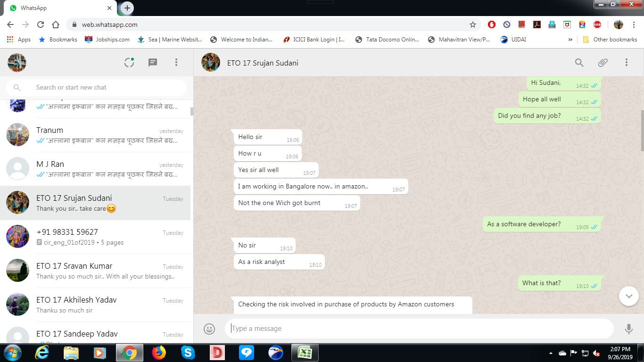Screen dimensions: 644x362
Task: Show hidden system tray icons
Action: pyautogui.click(x=551, y=353)
